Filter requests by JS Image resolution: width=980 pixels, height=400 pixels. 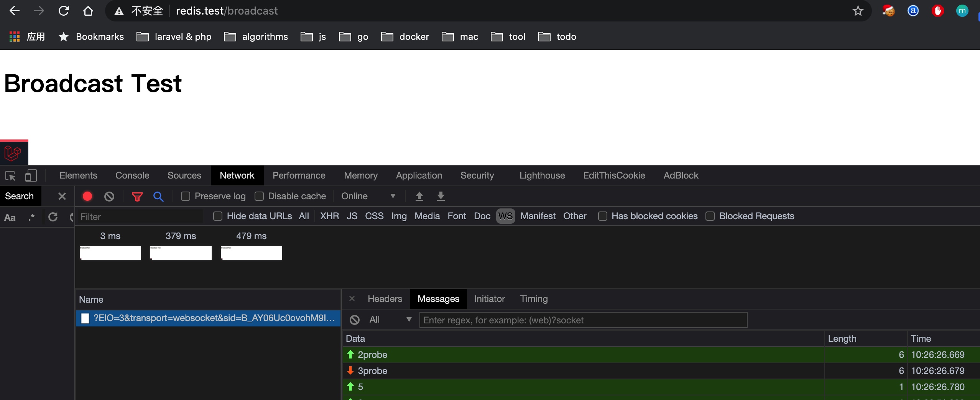coord(352,216)
